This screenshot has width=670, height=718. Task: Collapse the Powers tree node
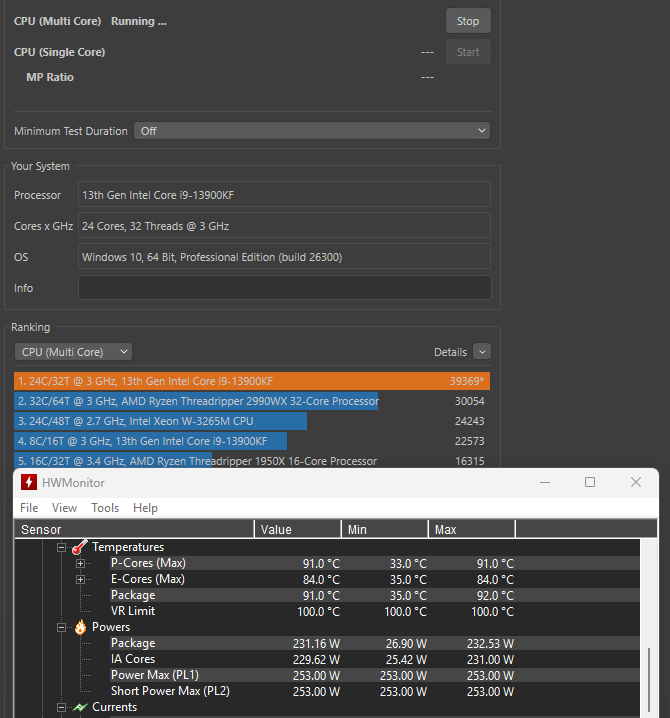(x=61, y=627)
